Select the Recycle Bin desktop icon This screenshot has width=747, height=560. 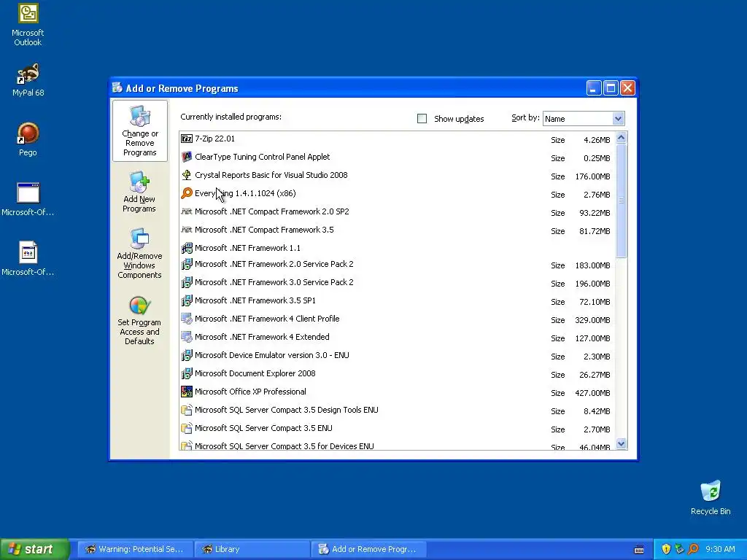click(711, 498)
